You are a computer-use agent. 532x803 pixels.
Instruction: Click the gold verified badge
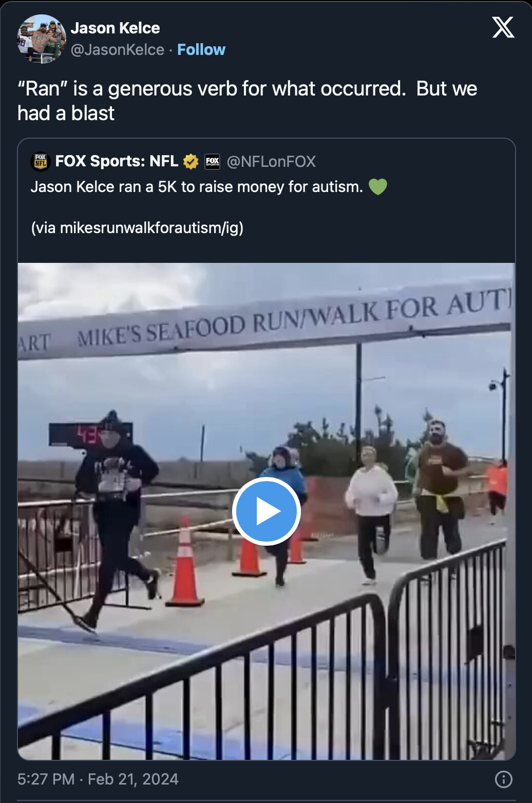[x=191, y=161]
